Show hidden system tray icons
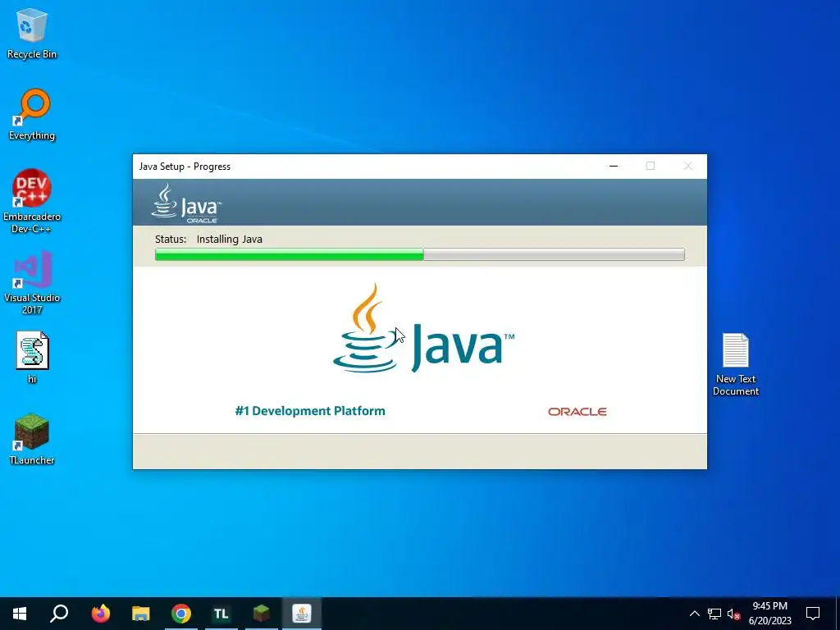840x630 pixels. click(x=694, y=614)
